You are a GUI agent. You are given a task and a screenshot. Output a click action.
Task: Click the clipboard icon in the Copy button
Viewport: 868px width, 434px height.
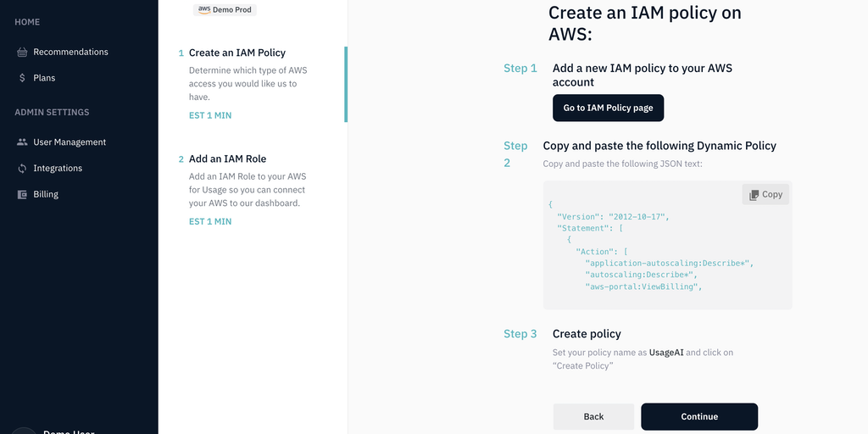(754, 195)
